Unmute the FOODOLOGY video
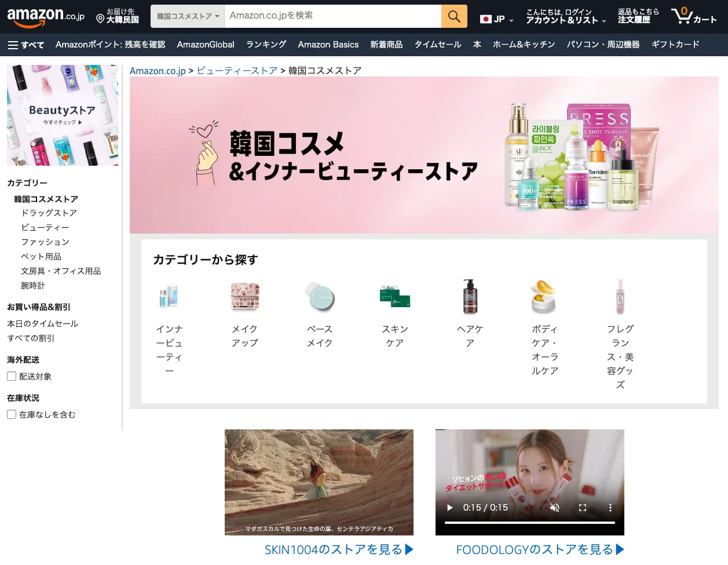The image size is (728, 565). click(x=554, y=508)
